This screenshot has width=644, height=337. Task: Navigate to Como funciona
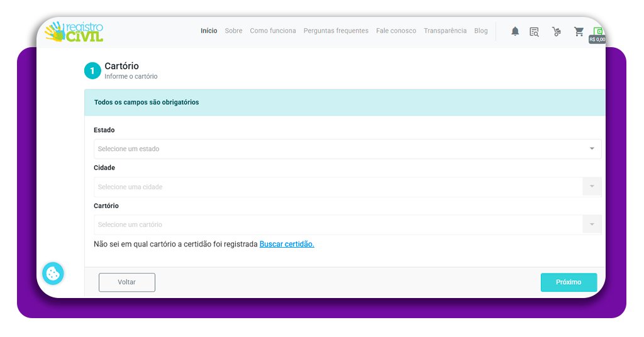click(273, 31)
